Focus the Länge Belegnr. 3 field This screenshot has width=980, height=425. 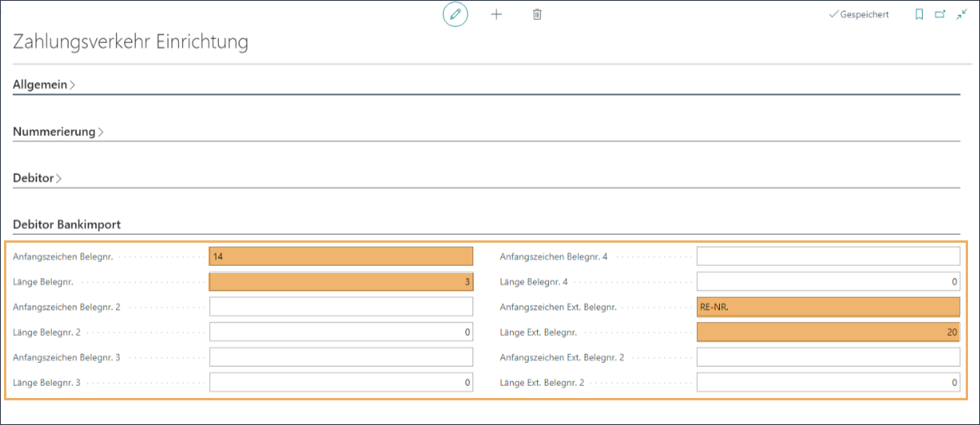coord(340,382)
